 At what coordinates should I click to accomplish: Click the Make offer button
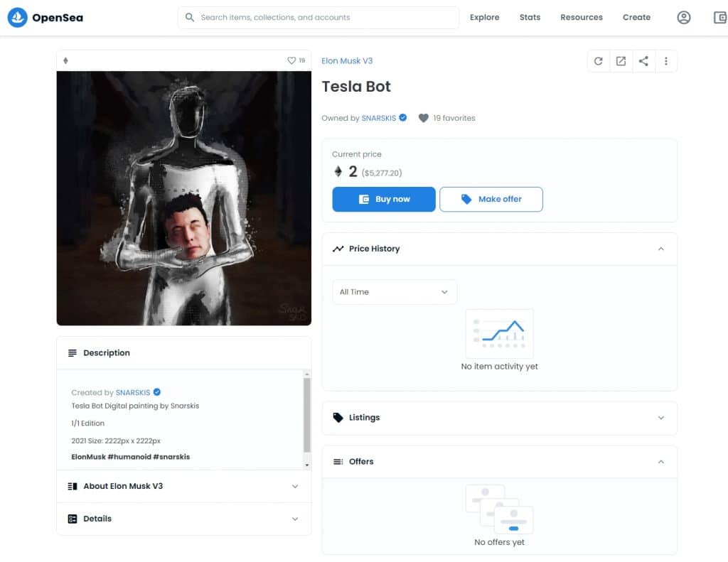pyautogui.click(x=491, y=199)
